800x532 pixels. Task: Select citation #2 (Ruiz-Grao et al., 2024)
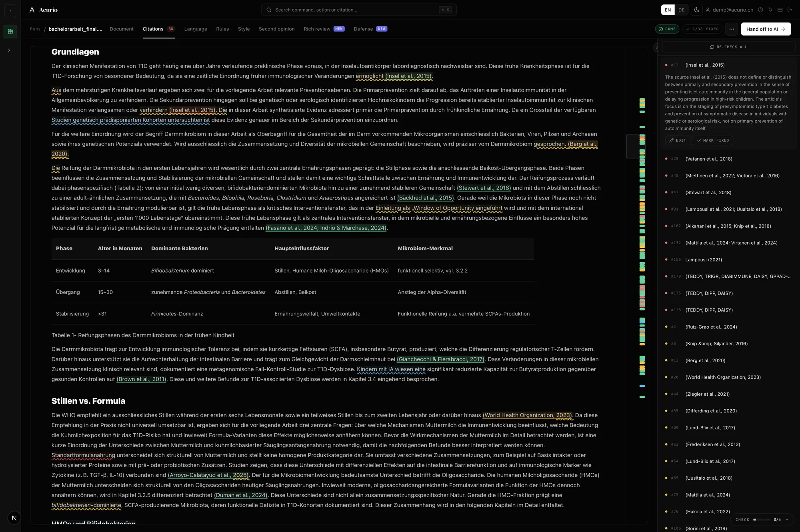(x=727, y=327)
